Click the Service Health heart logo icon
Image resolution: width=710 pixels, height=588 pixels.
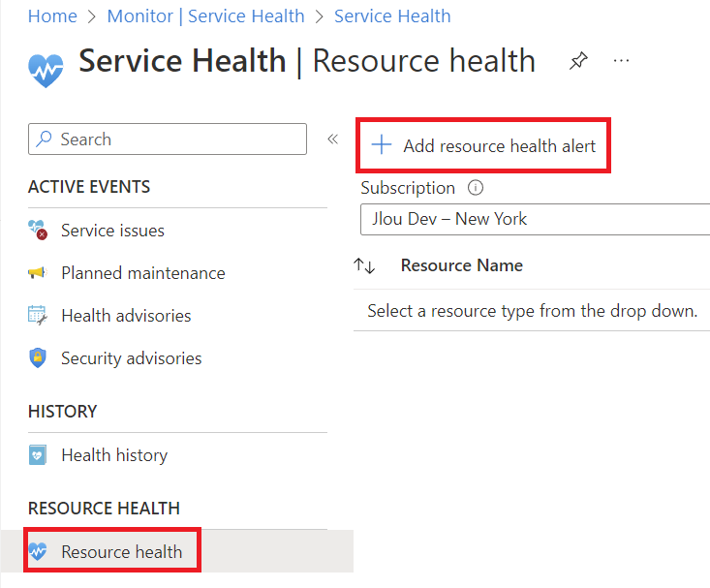pyautogui.click(x=46, y=70)
